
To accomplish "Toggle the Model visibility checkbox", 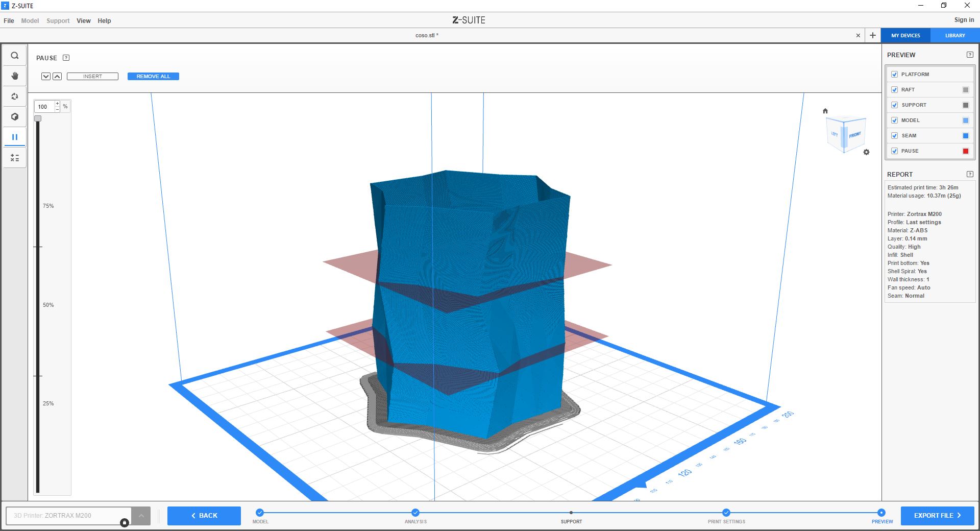I will coord(894,120).
